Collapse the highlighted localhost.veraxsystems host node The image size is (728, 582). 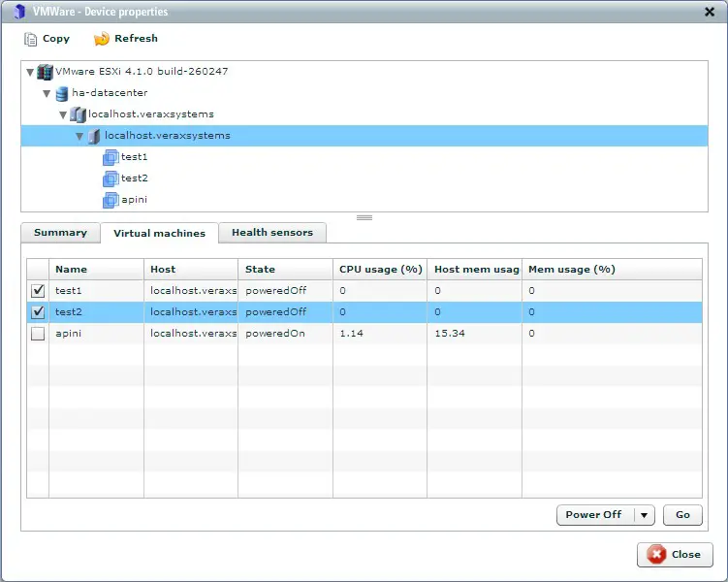click(x=79, y=136)
